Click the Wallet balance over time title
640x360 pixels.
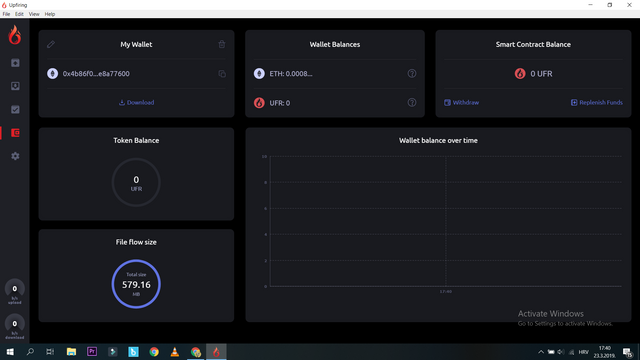tap(438, 140)
